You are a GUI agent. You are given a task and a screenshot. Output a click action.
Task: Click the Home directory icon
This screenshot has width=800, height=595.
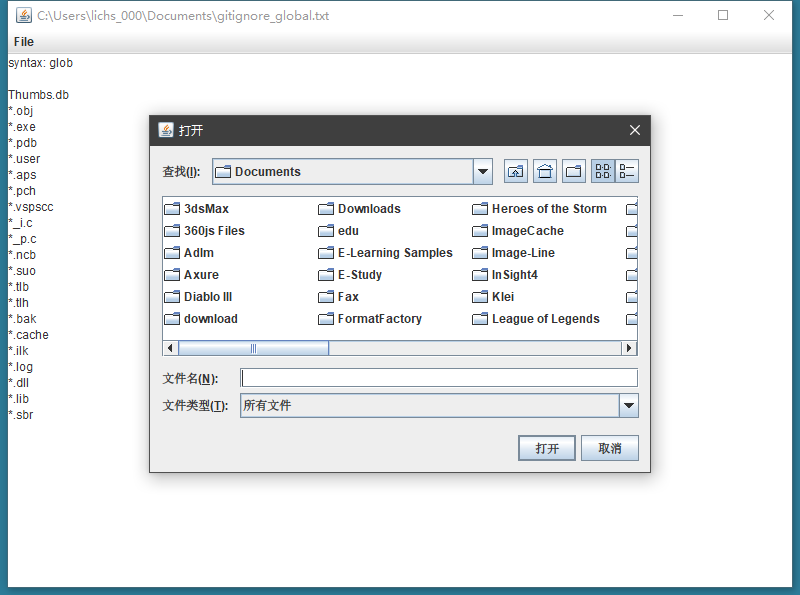545,171
